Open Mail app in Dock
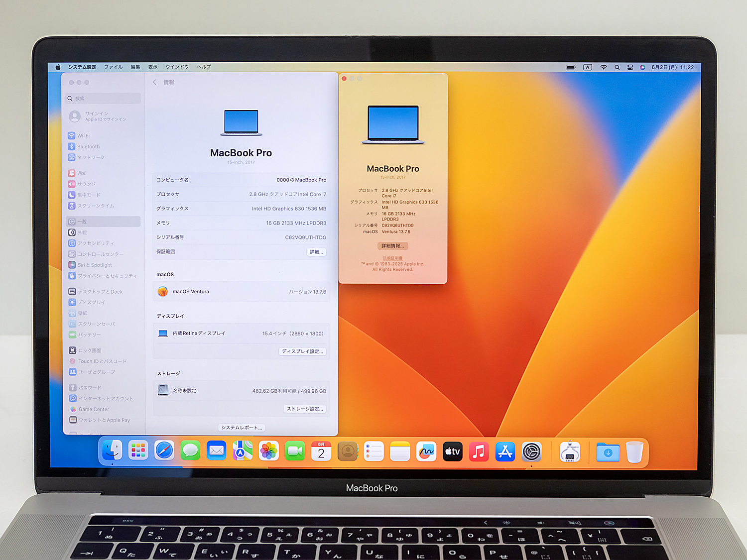The width and height of the screenshot is (747, 560). click(x=217, y=451)
